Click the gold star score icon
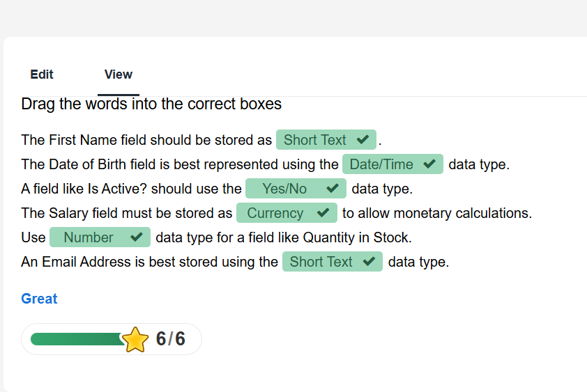Viewport: 587px width, 392px height. click(135, 339)
